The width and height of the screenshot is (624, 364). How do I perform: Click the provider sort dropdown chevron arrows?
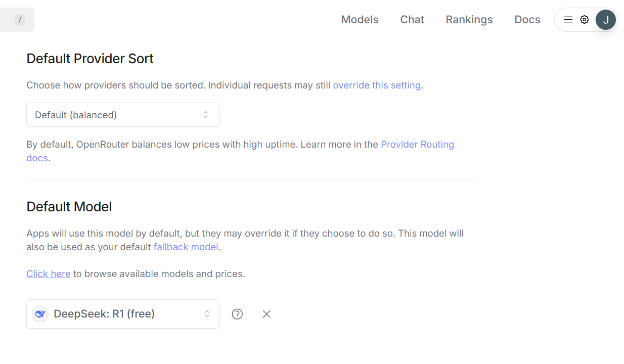tap(206, 115)
